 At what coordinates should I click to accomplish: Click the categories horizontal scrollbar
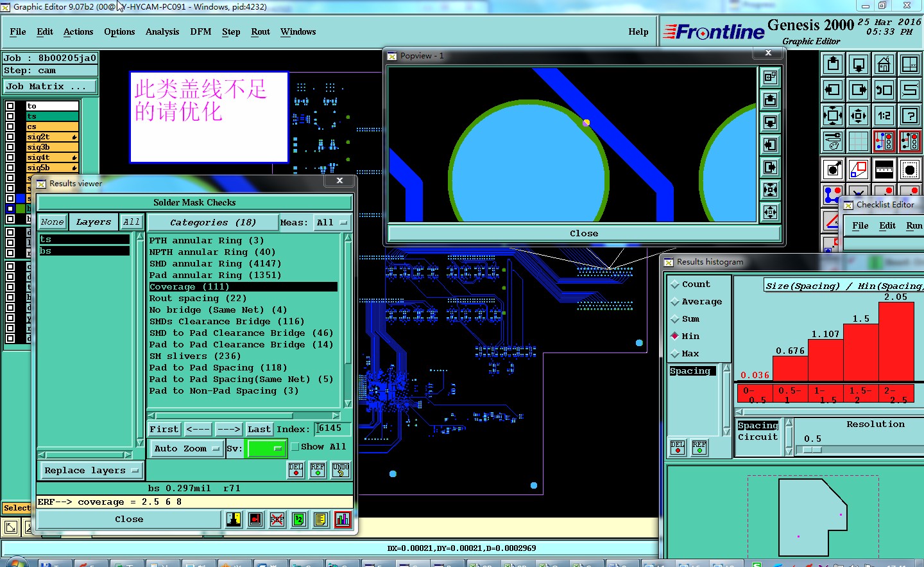pyautogui.click(x=244, y=415)
